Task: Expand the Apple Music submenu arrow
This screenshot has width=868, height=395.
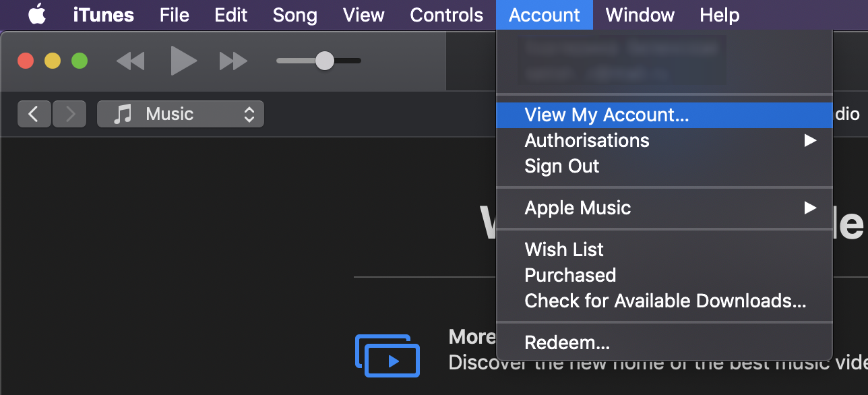Action: 810,208
